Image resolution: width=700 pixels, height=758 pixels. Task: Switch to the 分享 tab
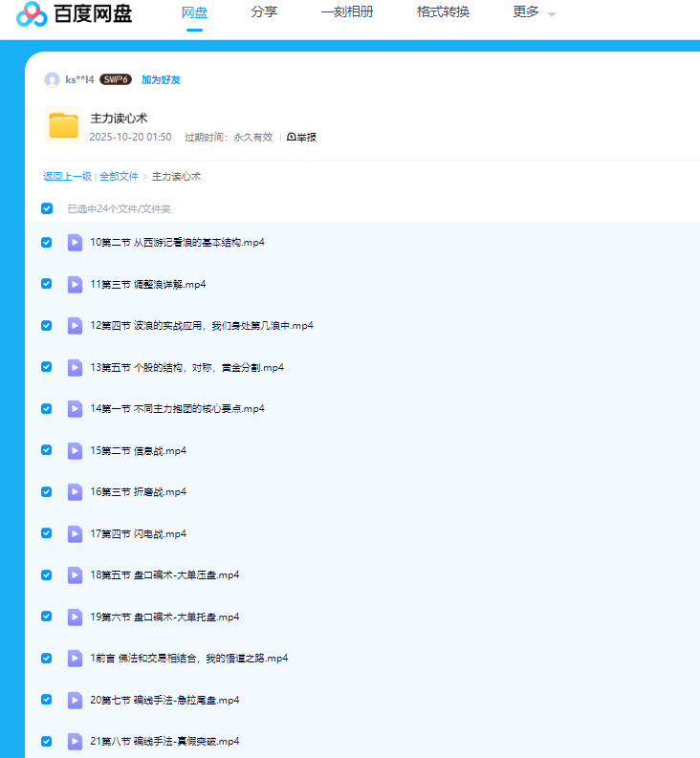pyautogui.click(x=264, y=12)
